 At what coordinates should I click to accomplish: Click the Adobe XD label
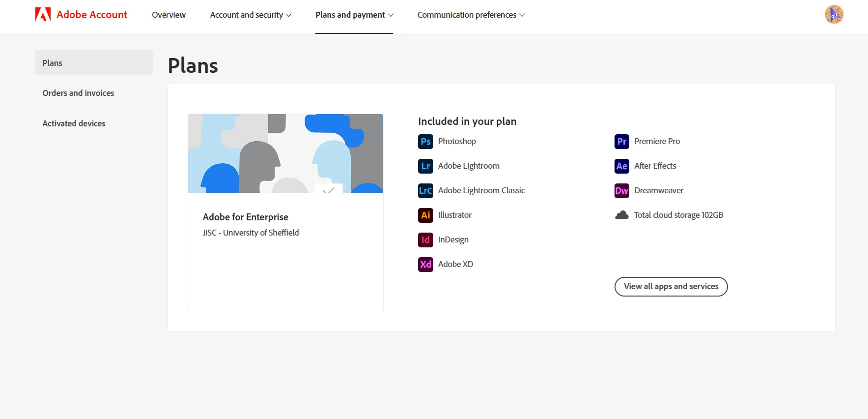click(455, 264)
